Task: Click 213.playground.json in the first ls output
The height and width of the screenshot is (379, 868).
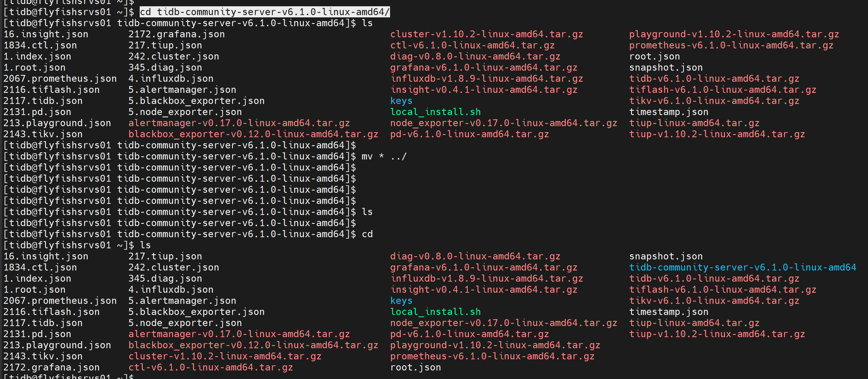Action: tap(57, 123)
